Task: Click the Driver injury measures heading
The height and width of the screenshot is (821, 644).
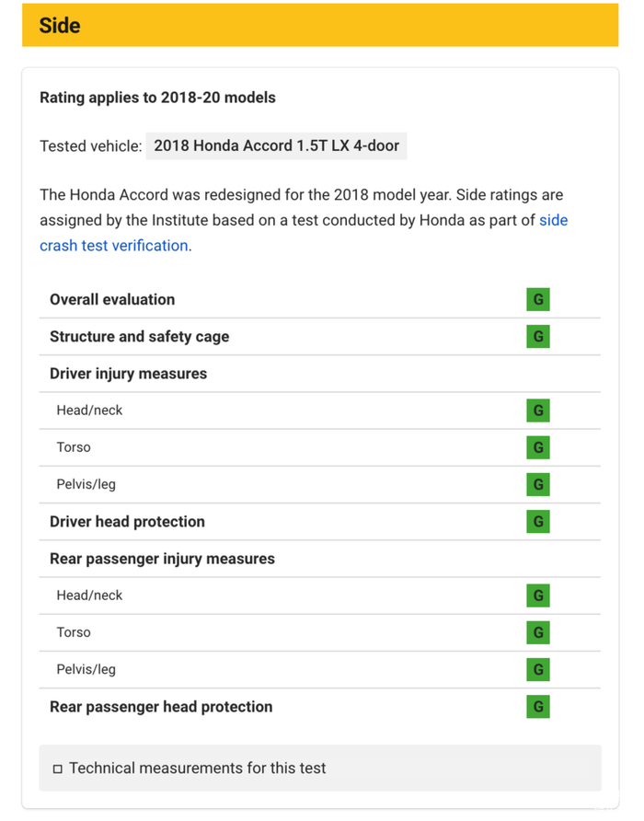Action: (128, 374)
